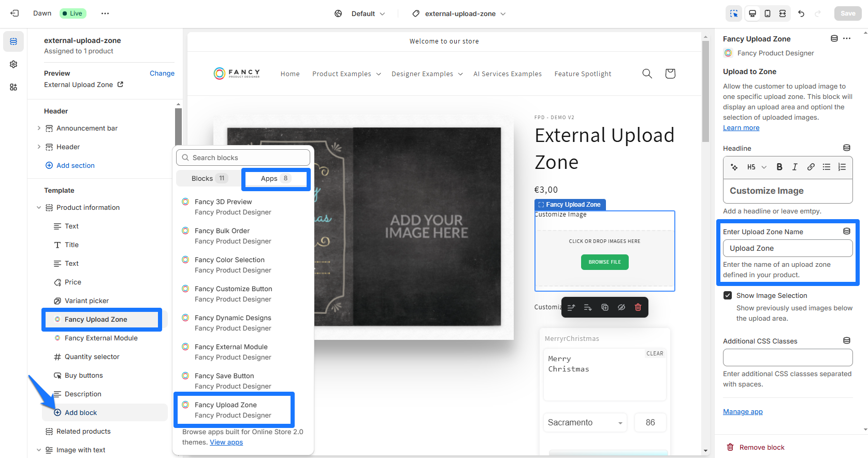The width and height of the screenshot is (868, 458).
Task: Insert a numbered list in headline
Action: pos(842,167)
